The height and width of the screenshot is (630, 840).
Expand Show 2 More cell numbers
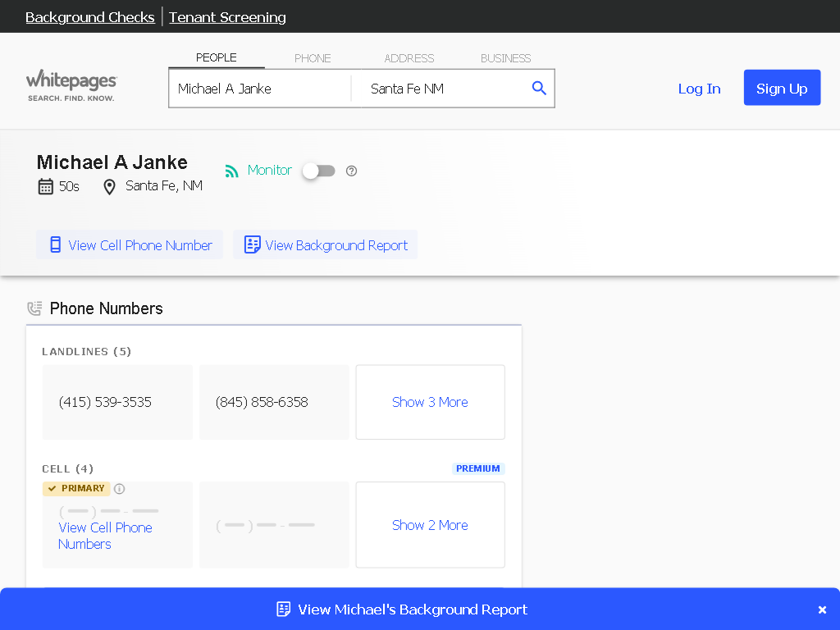(x=430, y=525)
